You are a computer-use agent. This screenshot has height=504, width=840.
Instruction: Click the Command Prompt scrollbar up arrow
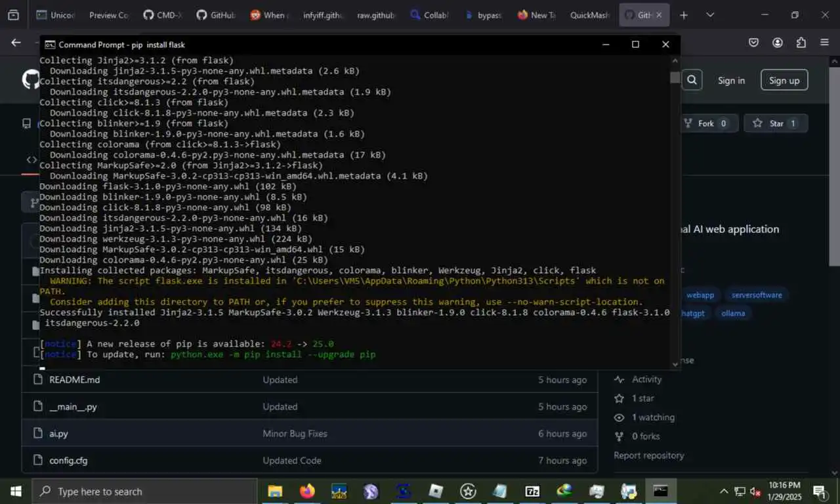click(675, 61)
